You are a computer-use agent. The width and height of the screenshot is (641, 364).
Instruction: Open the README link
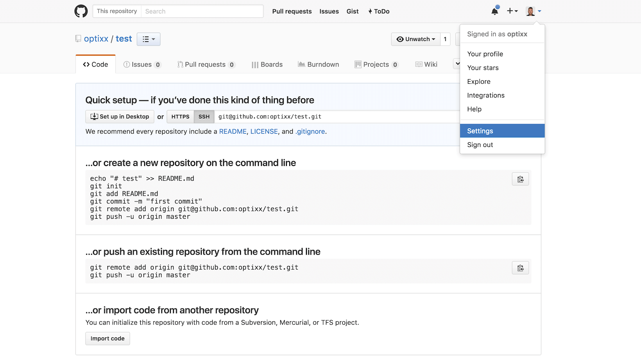coord(233,132)
